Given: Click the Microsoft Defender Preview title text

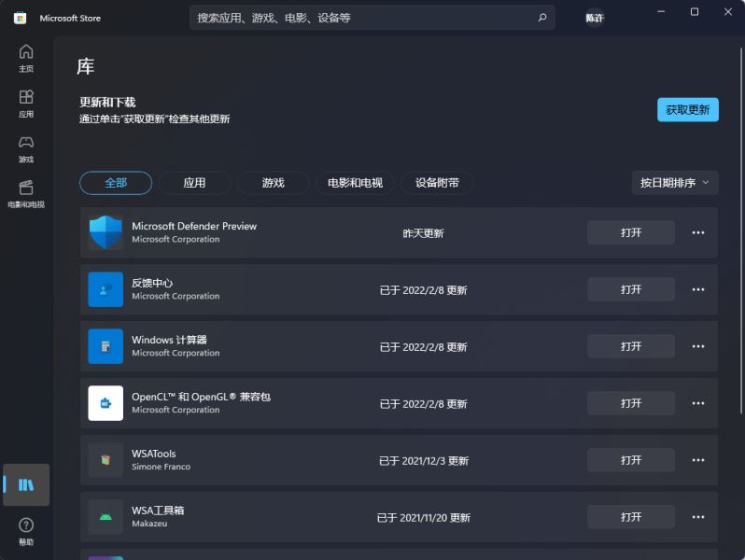Looking at the screenshot, I should [194, 226].
